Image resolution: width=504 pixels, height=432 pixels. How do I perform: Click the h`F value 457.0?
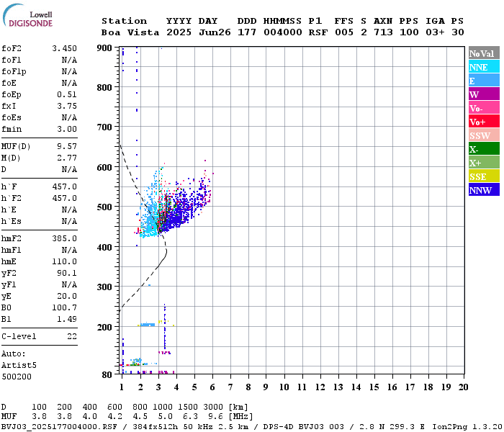pos(65,186)
